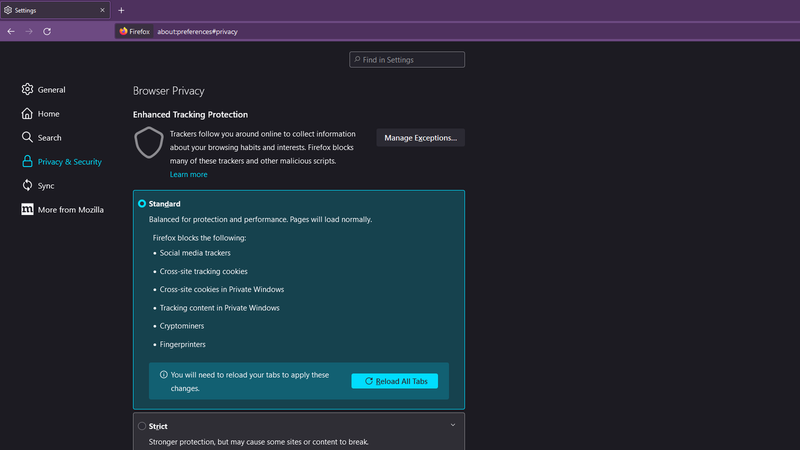The image size is (800, 450).
Task: Click the Home house icon in sidebar
Action: pyautogui.click(x=28, y=114)
